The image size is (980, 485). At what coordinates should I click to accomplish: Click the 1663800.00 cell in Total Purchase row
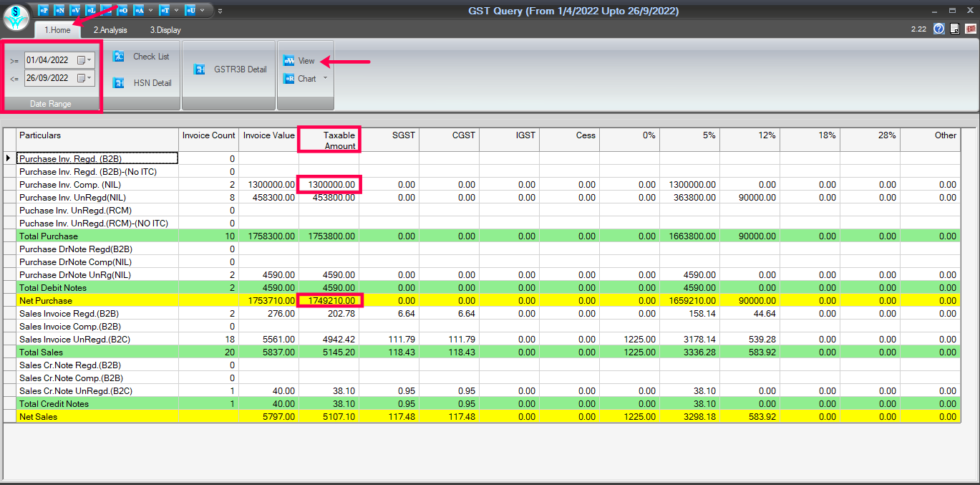(689, 236)
